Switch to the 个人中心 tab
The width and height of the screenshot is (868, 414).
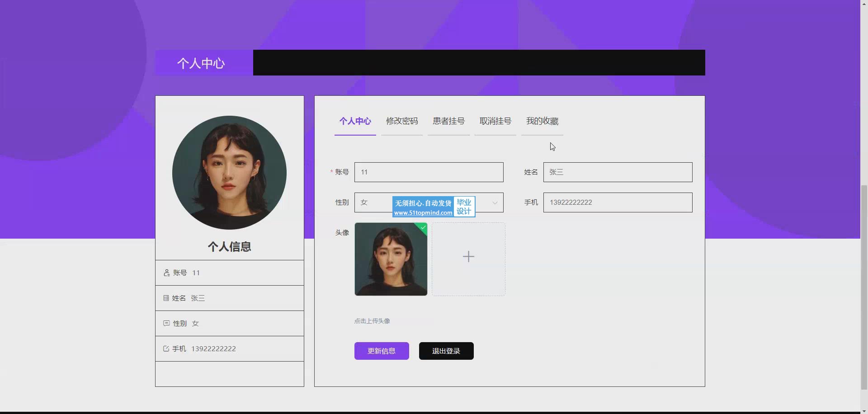click(355, 121)
